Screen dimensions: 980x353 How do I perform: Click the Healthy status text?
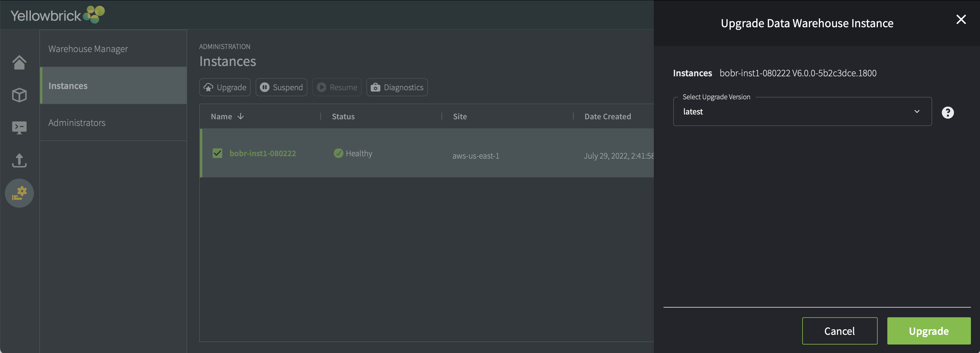click(x=359, y=153)
